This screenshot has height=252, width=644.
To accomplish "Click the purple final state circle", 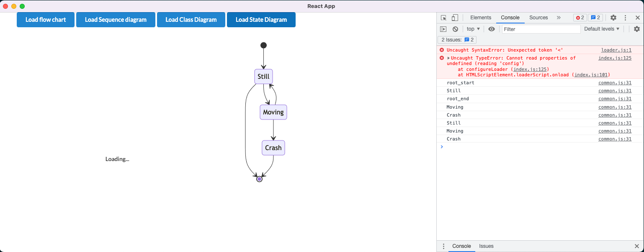I will click(259, 178).
